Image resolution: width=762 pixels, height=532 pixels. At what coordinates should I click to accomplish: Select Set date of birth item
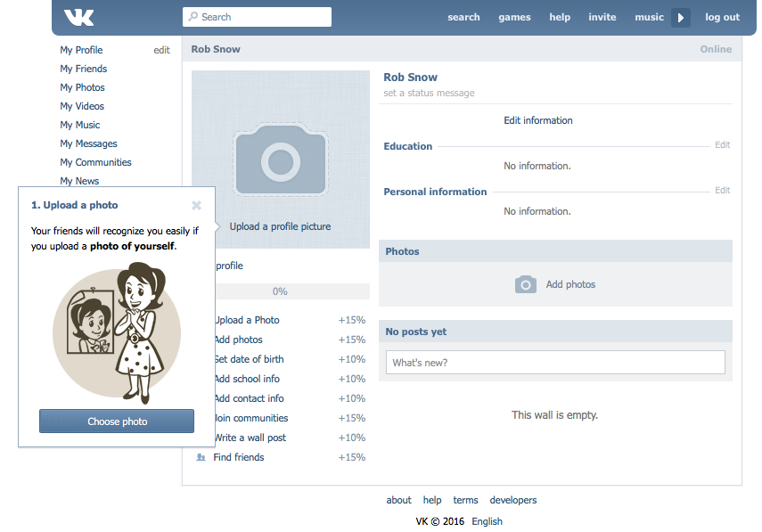click(x=291, y=359)
